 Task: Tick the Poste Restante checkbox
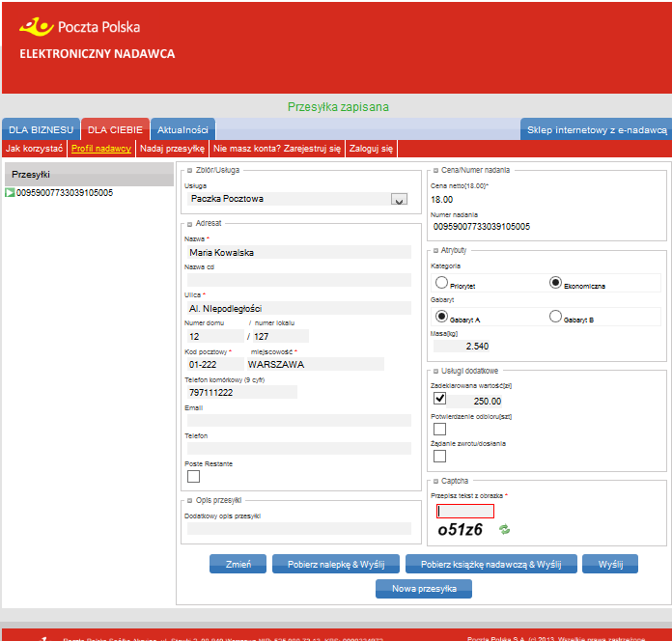193,476
